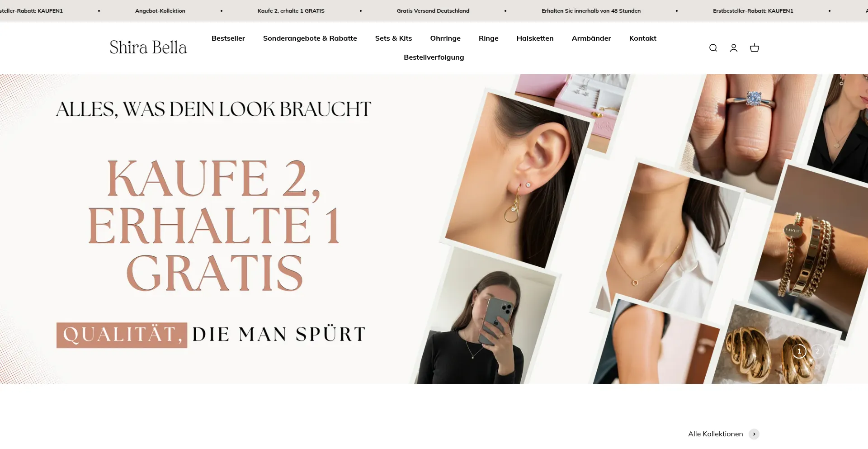868x449 pixels.
Task: Click Angebot-Kollektion in announcement bar
Action: tap(160, 11)
